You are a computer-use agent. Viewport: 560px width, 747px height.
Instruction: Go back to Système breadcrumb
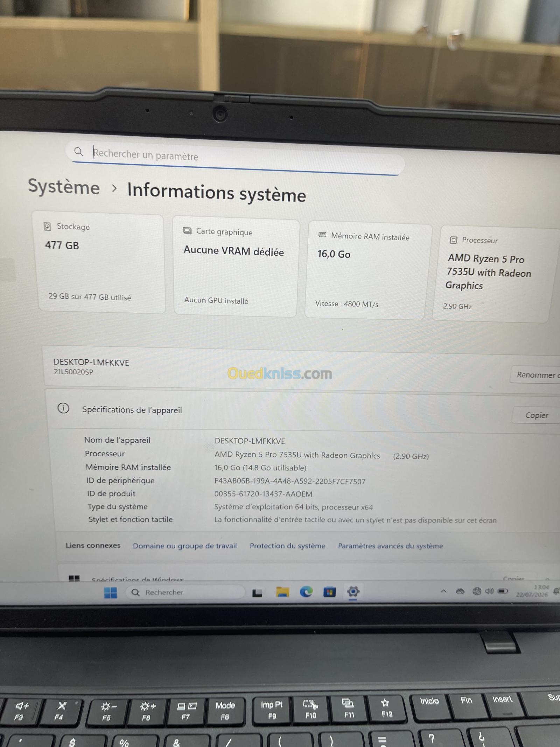(64, 186)
